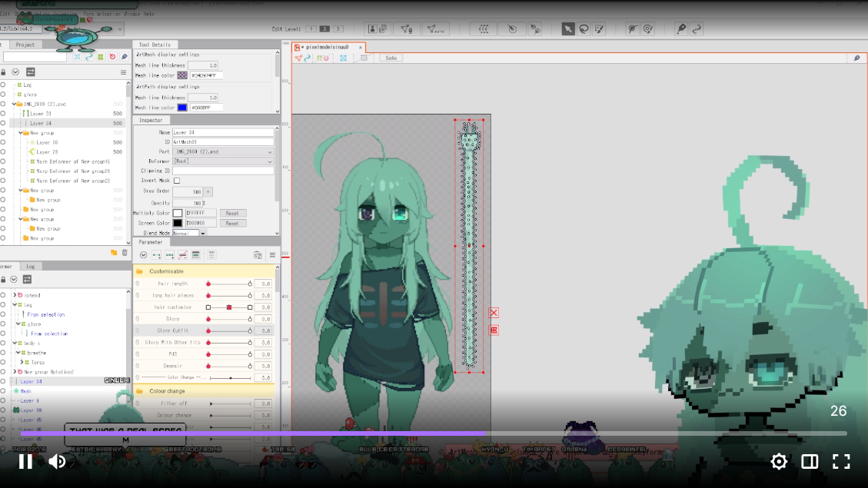The height and width of the screenshot is (488, 868).
Task: Click the Create Rotation Deformer icon
Action: pos(512,29)
